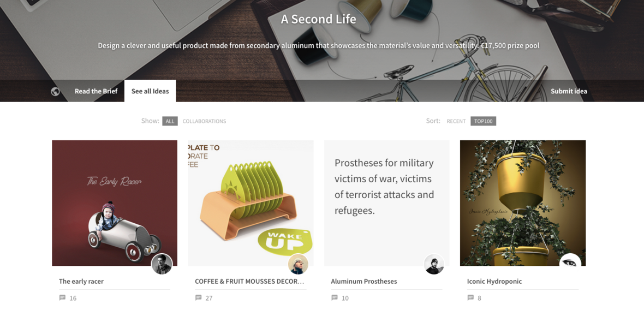Open the Iconic Hydroponic title link
Screen dimensions: 644x322
(494, 281)
